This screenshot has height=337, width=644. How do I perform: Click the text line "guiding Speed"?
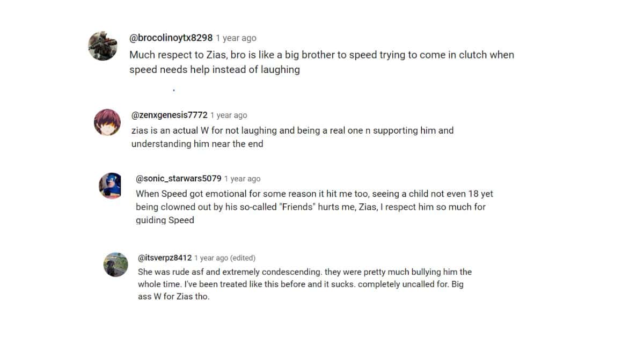point(165,220)
